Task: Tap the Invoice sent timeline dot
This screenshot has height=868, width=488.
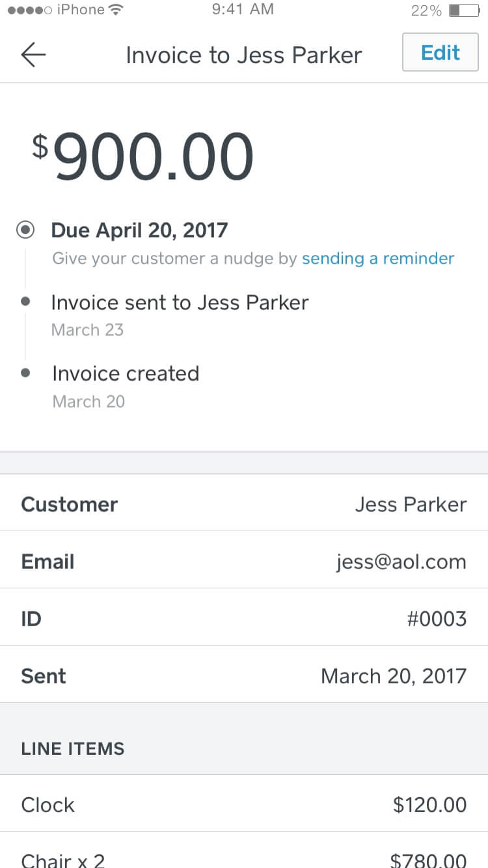Action: point(25,302)
